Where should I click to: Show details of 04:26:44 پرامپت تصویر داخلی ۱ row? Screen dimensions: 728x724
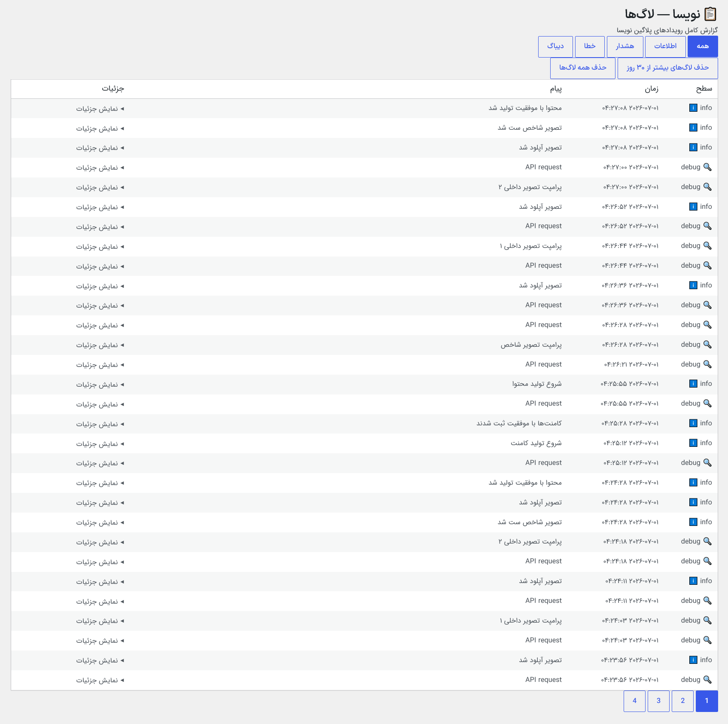(x=100, y=247)
